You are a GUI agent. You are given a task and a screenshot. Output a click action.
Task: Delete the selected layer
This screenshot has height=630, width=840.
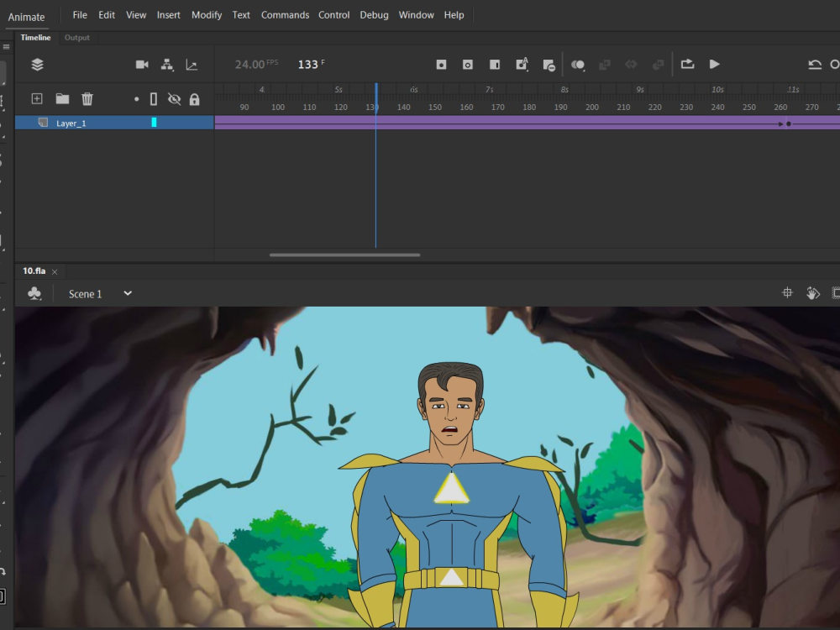pyautogui.click(x=87, y=98)
